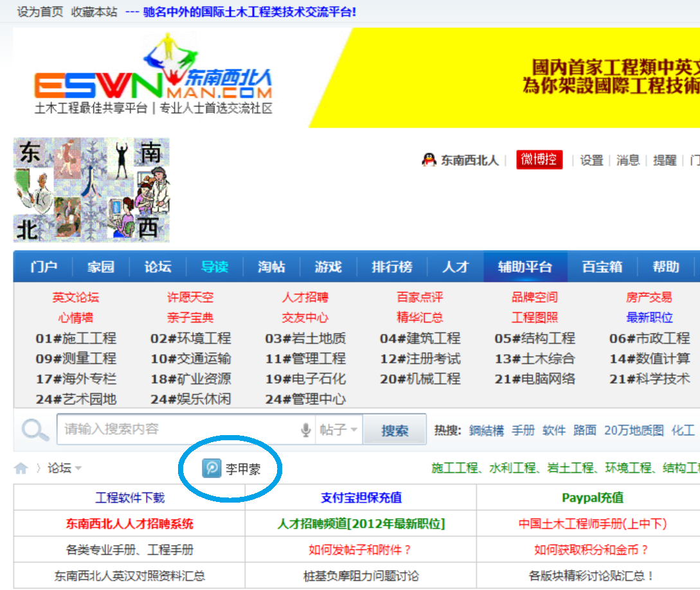Open the 百家点评 link
700x590 pixels.
420,297
